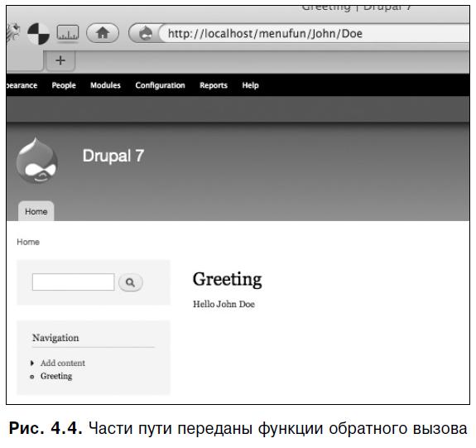
Task: Click the search magnifier button
Action: [x=131, y=282]
